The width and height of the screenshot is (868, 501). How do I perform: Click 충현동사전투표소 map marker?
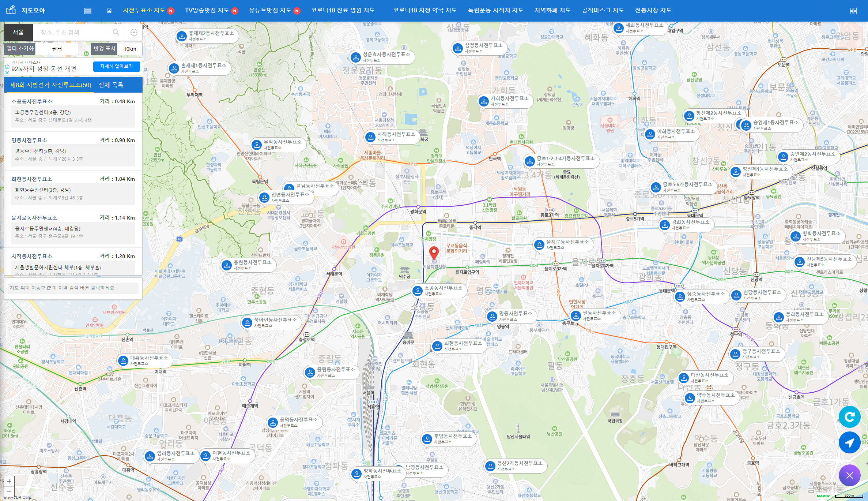[x=248, y=265]
